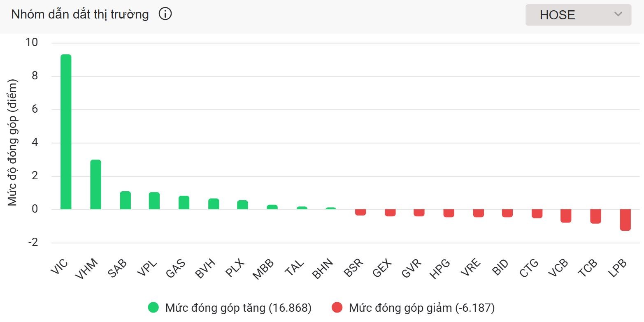Select the red TCB bar
This screenshot has height=322, width=644.
pyautogui.click(x=595, y=216)
